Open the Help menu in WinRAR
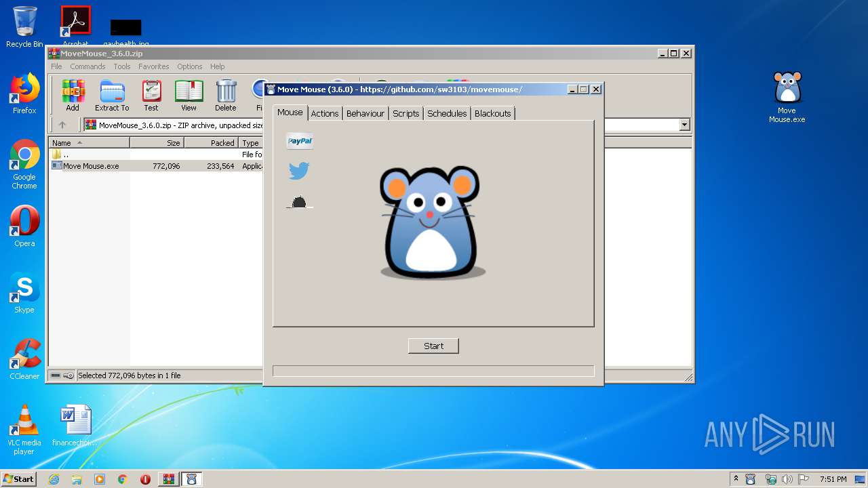 217,66
